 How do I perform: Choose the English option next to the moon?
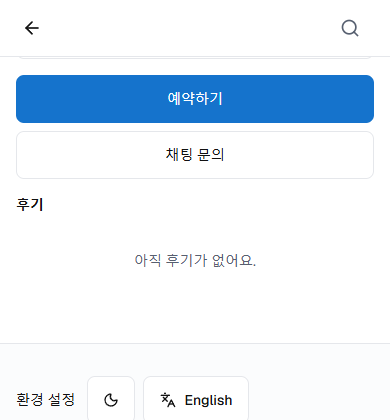point(196,400)
